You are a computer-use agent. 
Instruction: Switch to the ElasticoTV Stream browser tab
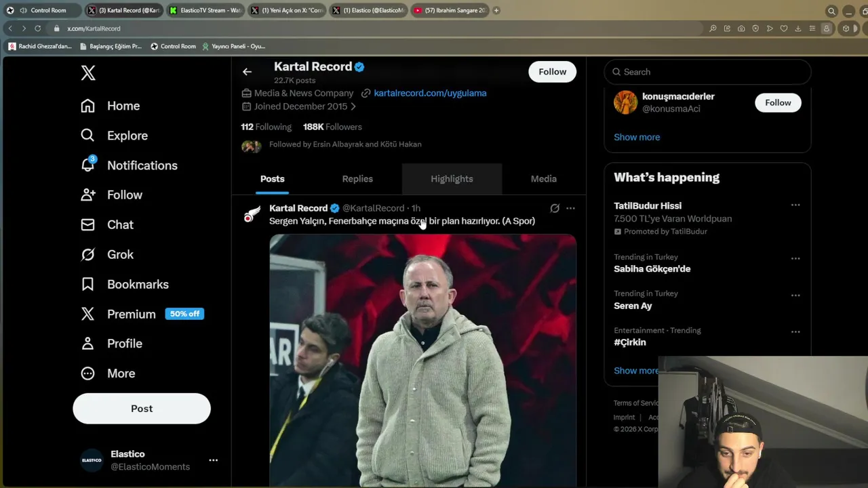pos(206,10)
